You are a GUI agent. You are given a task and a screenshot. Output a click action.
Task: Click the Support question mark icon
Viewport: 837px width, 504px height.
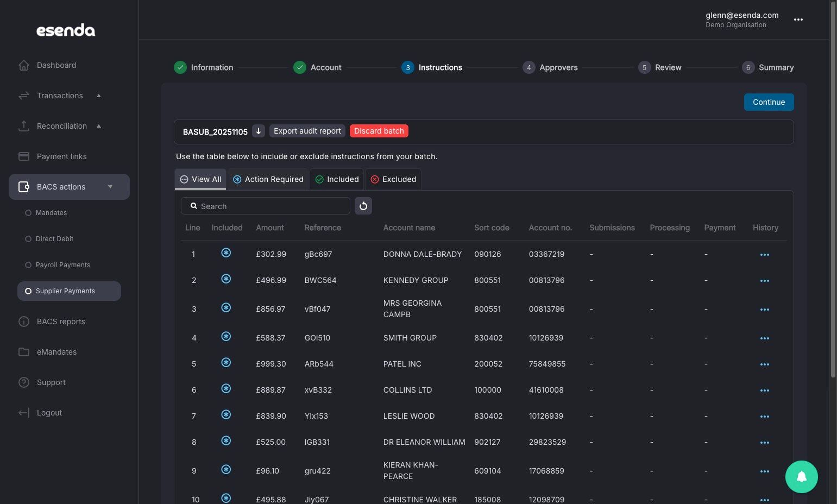(x=24, y=382)
